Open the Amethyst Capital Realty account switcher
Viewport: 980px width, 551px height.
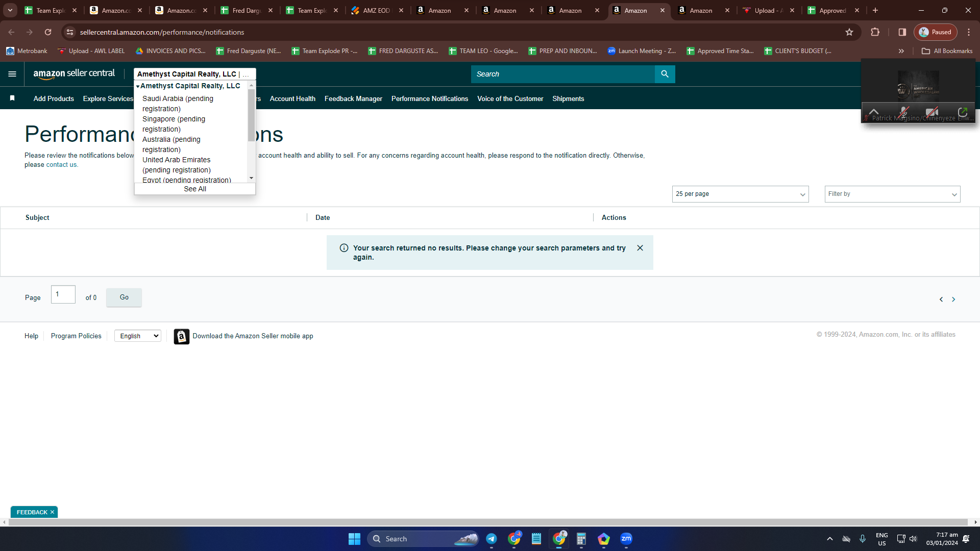(194, 74)
